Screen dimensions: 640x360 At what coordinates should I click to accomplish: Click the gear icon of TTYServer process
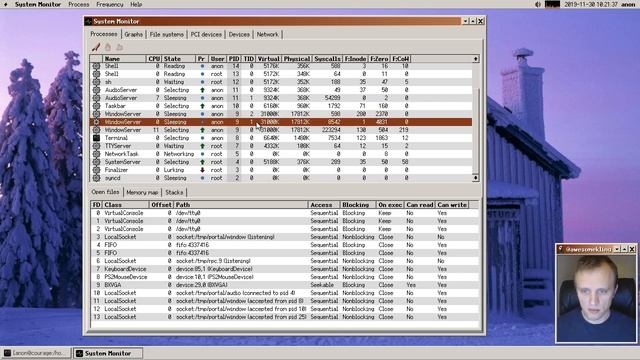tap(96, 146)
